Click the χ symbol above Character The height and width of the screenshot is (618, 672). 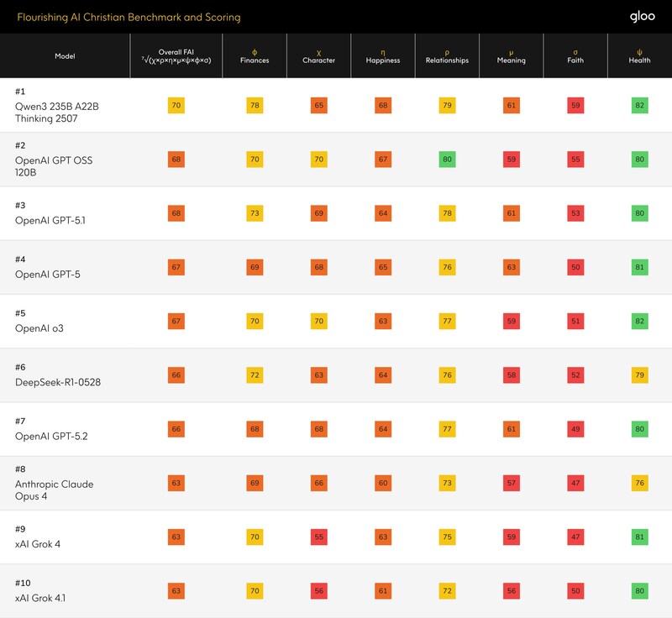318,51
